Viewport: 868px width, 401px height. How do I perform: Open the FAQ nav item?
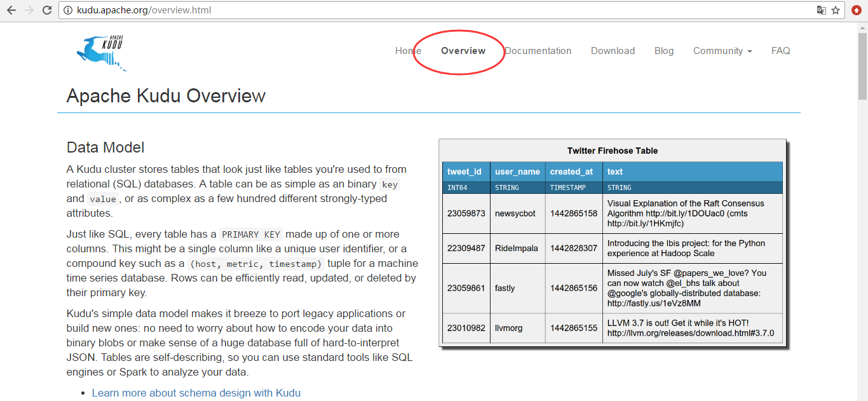[781, 51]
